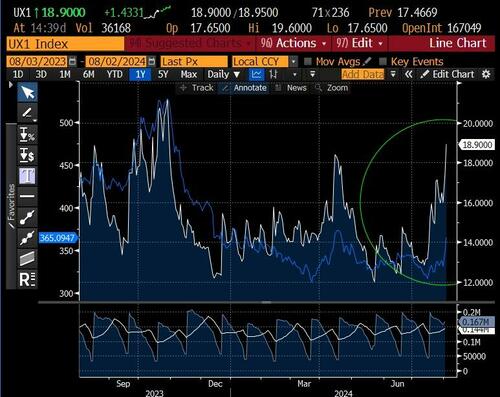
Task: Expand the Actions menu
Action: tap(294, 43)
